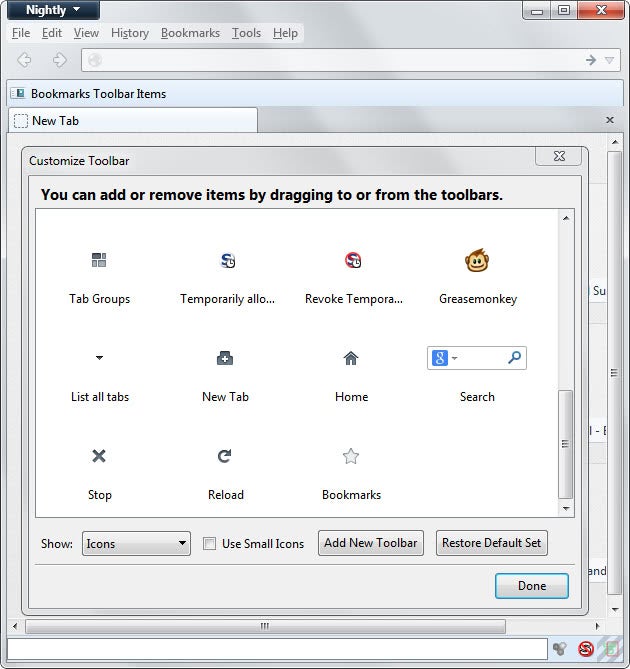630x669 pixels.
Task: Click the palette scrollbar thumb
Action: point(566,444)
